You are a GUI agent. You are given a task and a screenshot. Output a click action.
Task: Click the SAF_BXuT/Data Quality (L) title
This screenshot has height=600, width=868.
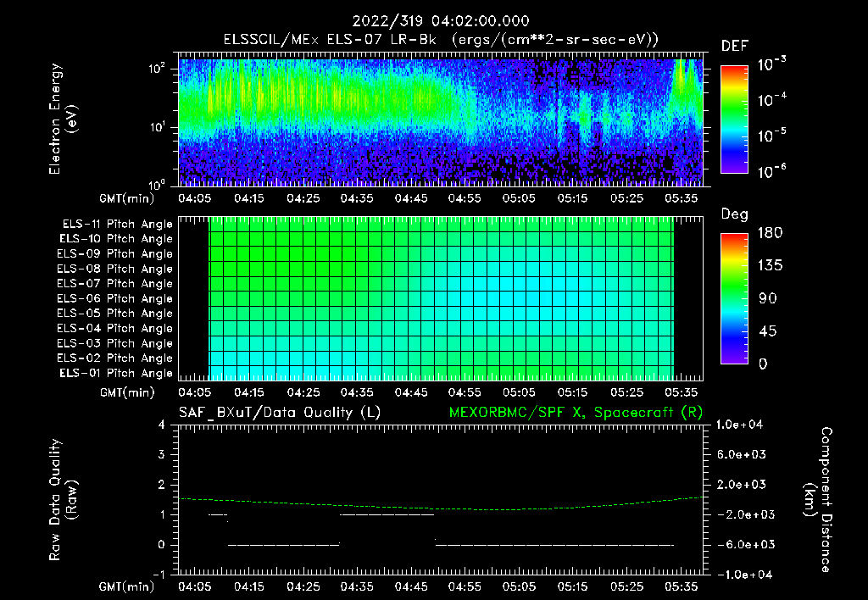pyautogui.click(x=280, y=413)
